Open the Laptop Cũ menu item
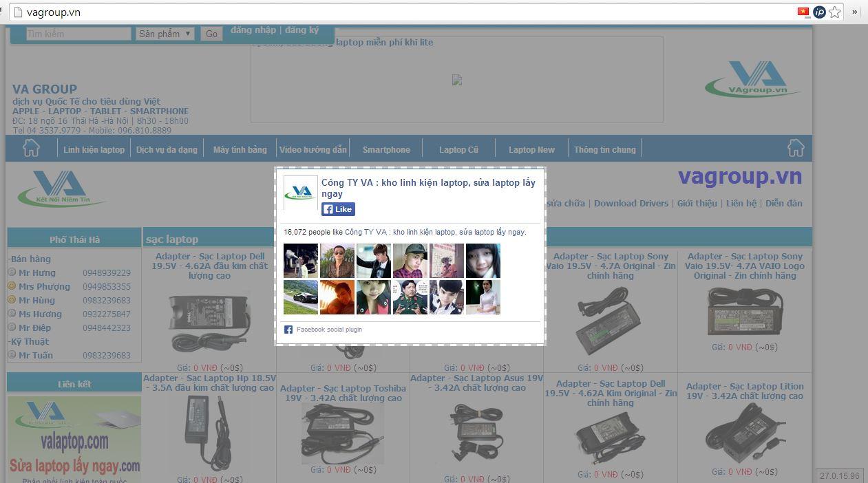Image resolution: width=868 pixels, height=483 pixels. 458,149
